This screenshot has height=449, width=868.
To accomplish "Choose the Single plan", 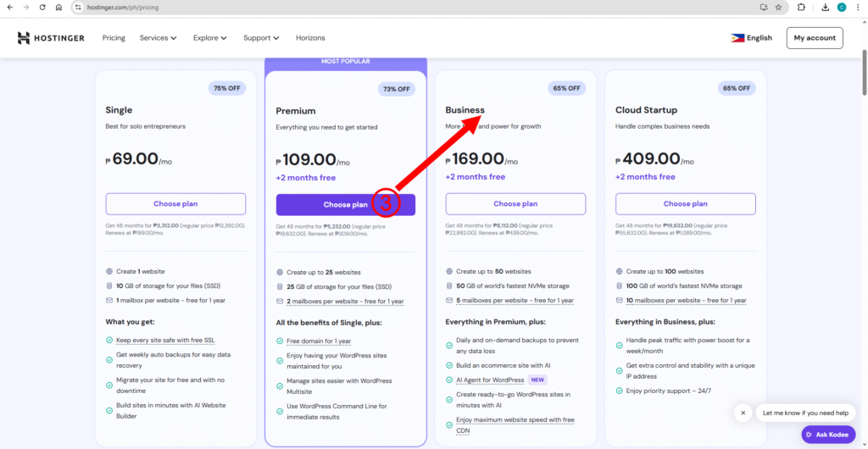I will click(175, 204).
